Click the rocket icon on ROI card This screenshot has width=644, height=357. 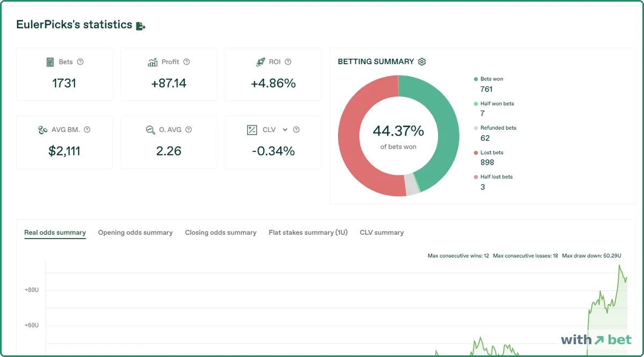[261, 62]
